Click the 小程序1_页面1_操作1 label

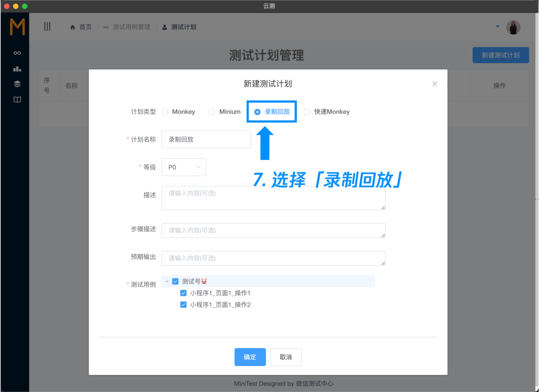click(220, 293)
